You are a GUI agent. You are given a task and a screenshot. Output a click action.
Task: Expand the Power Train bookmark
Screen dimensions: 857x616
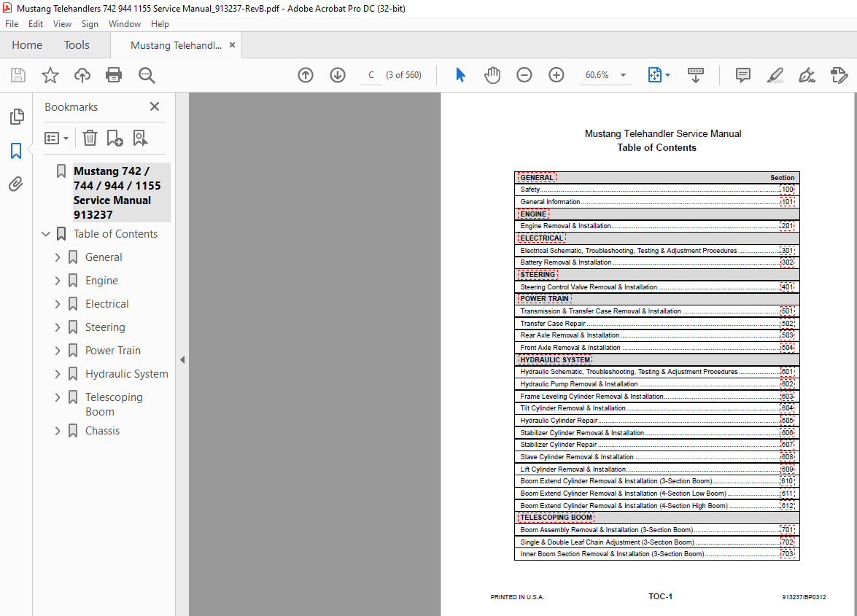pos(58,351)
